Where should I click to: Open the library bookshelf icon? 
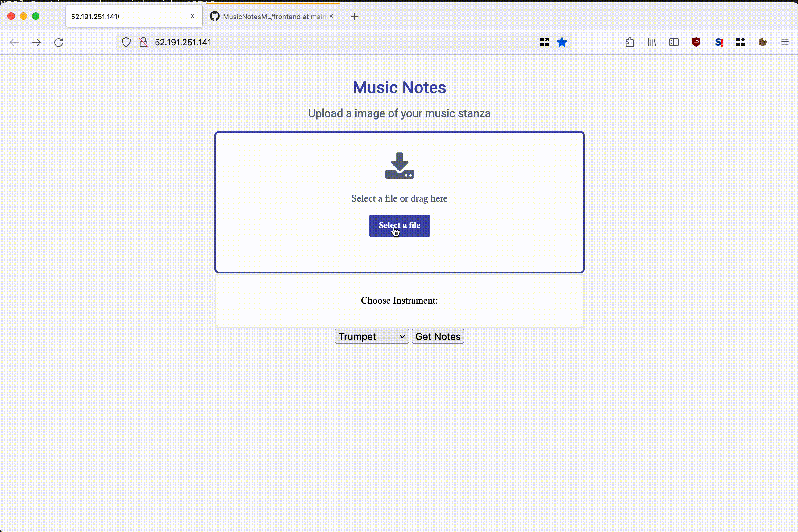[652, 43]
